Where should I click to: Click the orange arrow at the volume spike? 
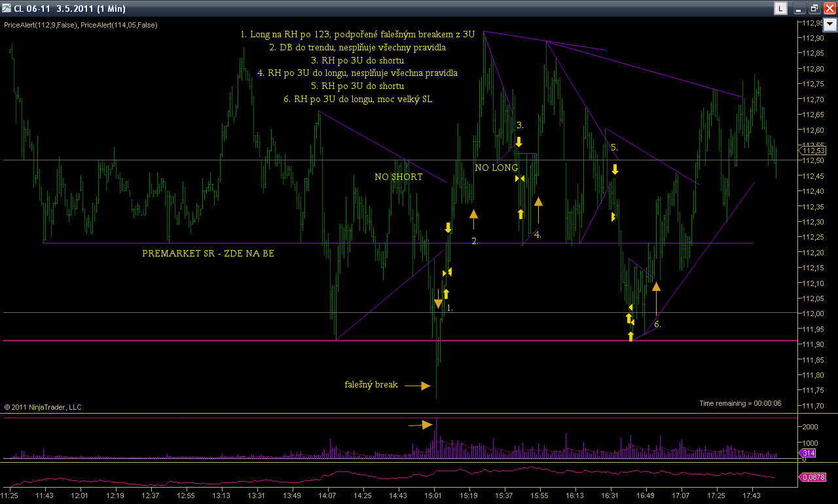[421, 425]
